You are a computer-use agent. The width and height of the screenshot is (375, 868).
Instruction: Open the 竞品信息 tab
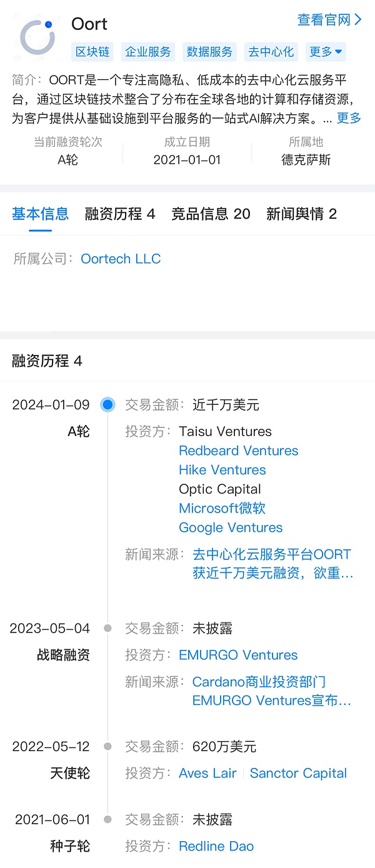tap(211, 214)
